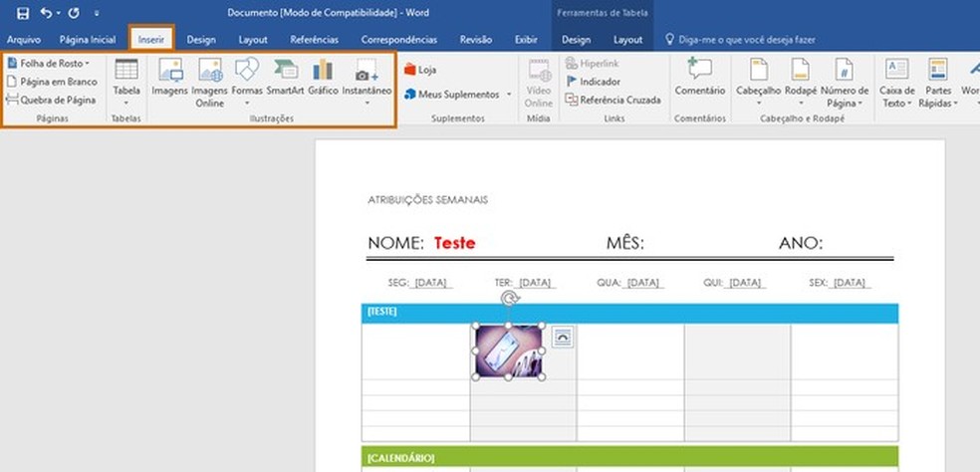Open Table Tools Layout tab
The image size is (980, 472).
point(628,40)
